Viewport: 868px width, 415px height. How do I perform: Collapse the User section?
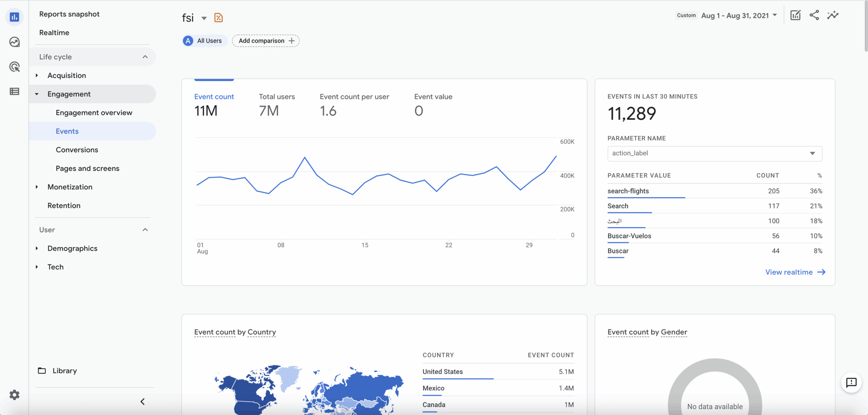click(145, 230)
